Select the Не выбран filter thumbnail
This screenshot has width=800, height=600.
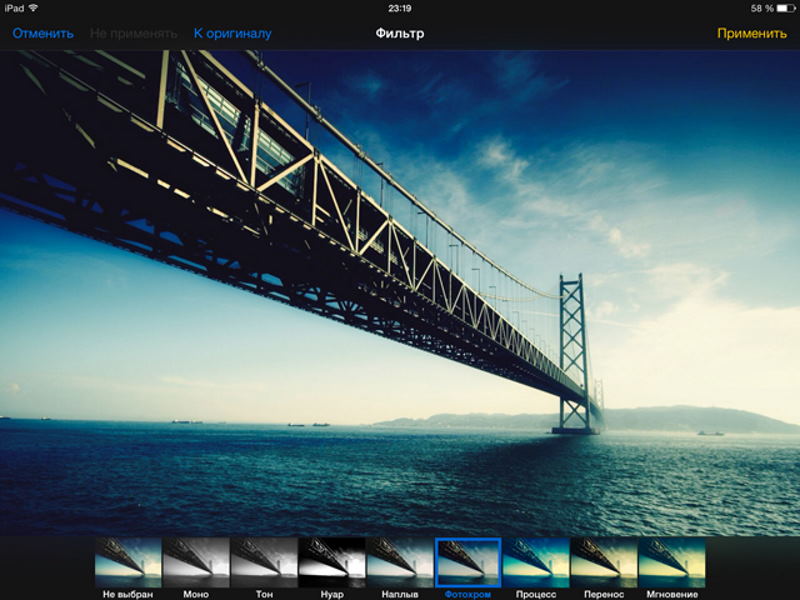pyautogui.click(x=128, y=562)
